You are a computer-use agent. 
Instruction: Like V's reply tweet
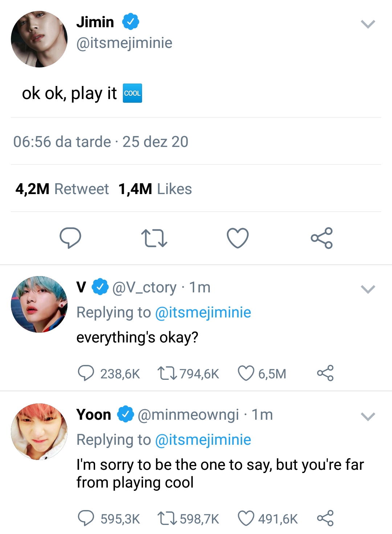(246, 373)
